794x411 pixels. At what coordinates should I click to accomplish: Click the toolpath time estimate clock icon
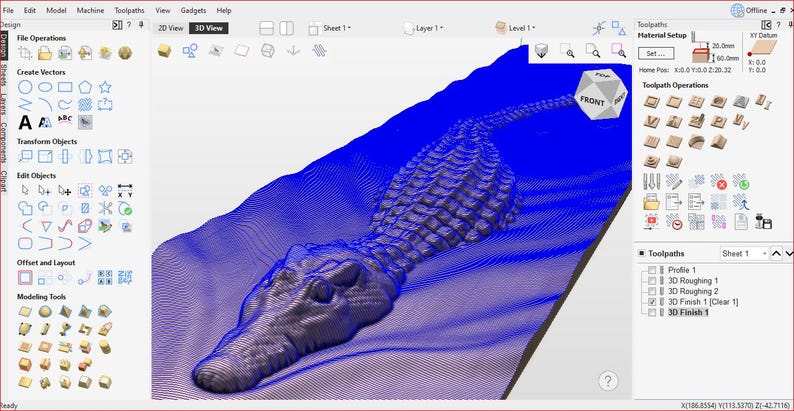[x=673, y=222]
